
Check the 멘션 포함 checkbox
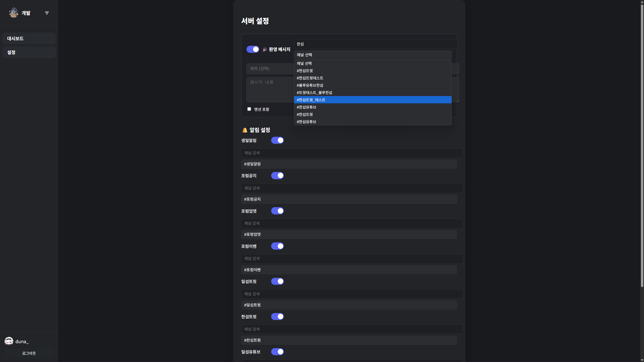pyautogui.click(x=249, y=109)
